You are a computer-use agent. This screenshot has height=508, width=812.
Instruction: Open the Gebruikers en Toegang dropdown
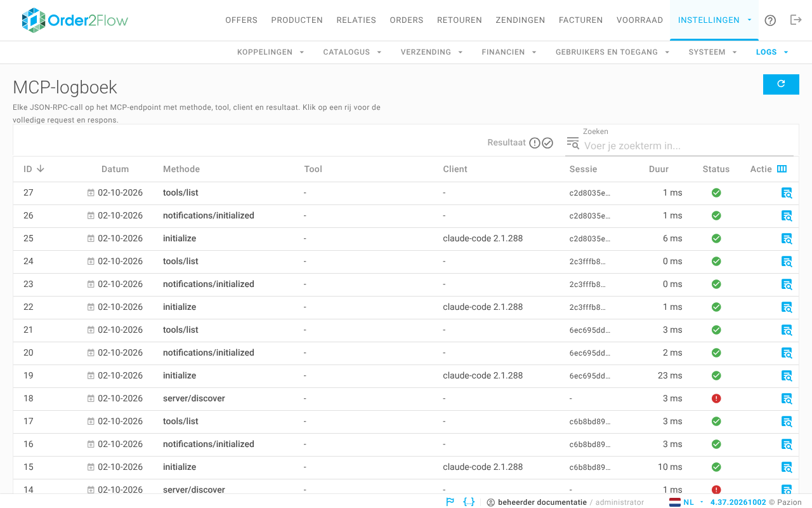pyautogui.click(x=613, y=52)
